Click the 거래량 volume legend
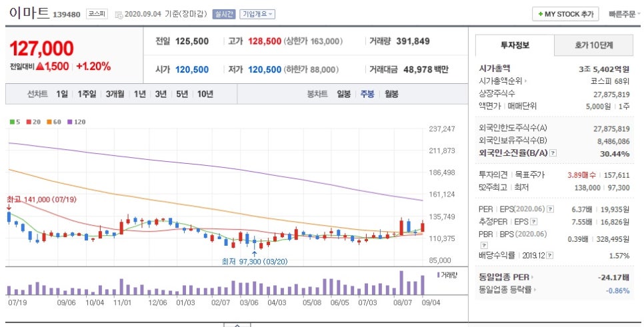The width and height of the screenshot is (644, 327). click(447, 275)
